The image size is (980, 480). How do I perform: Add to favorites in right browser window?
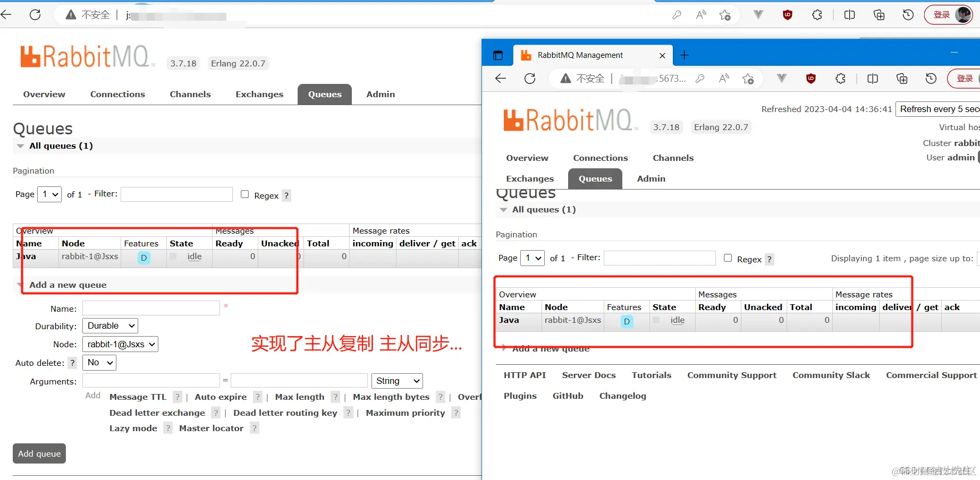[748, 79]
